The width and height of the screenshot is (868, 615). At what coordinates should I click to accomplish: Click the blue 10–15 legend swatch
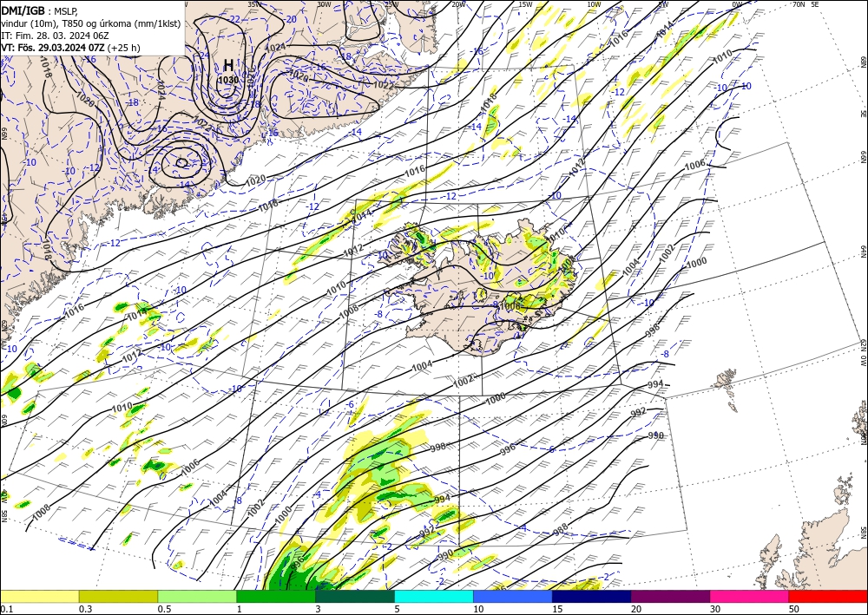point(513,596)
